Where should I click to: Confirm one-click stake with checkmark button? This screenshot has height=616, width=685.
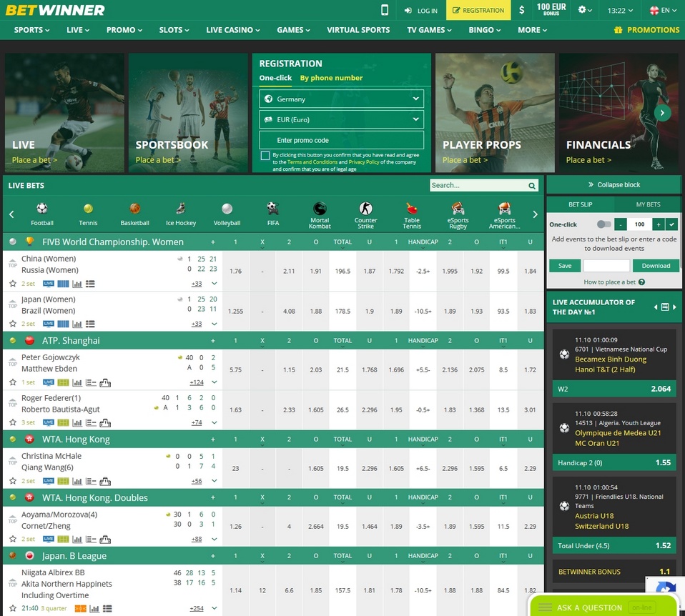tap(672, 224)
